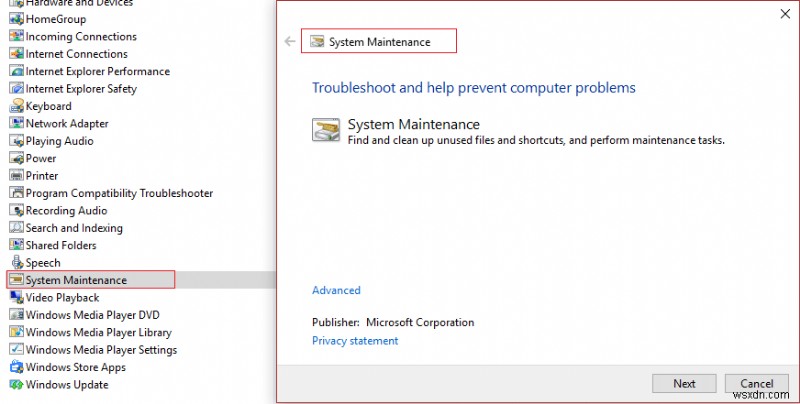Click the Windows Store Apps icon
800x404 pixels.
pos(17,367)
